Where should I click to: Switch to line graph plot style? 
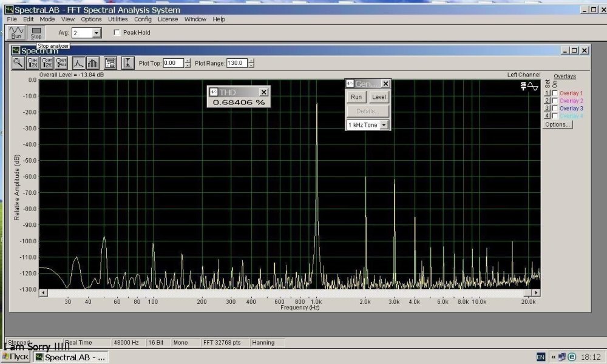tap(79, 62)
